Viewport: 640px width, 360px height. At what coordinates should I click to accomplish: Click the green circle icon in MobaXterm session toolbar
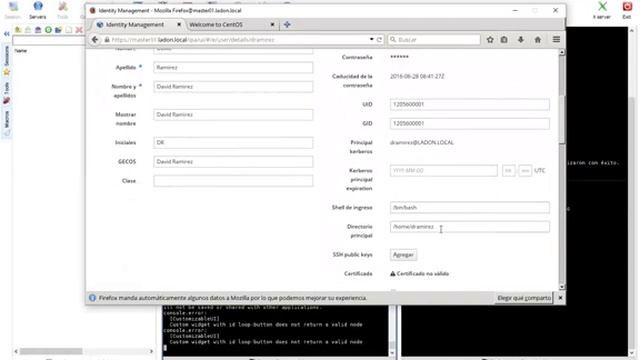(48, 30)
